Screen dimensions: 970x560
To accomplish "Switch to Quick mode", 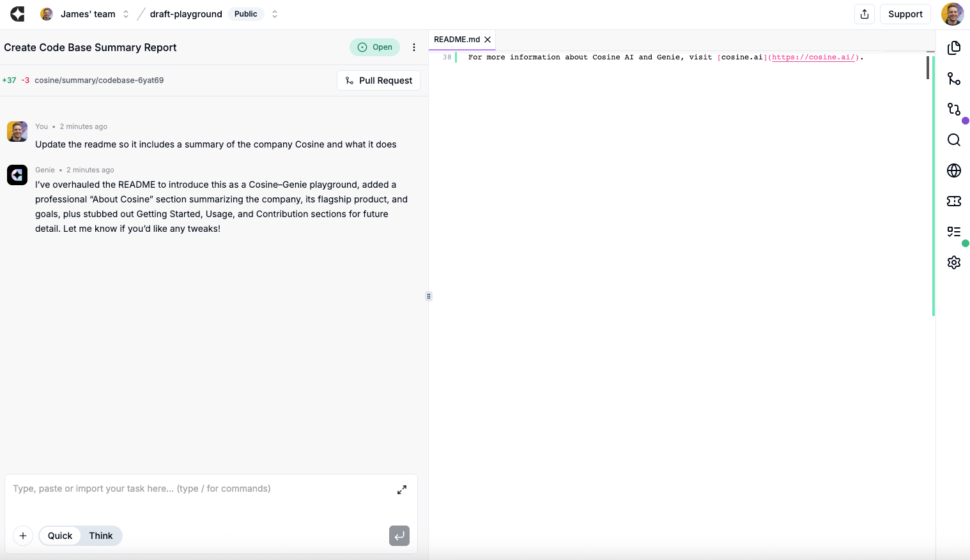I will pyautogui.click(x=60, y=536).
